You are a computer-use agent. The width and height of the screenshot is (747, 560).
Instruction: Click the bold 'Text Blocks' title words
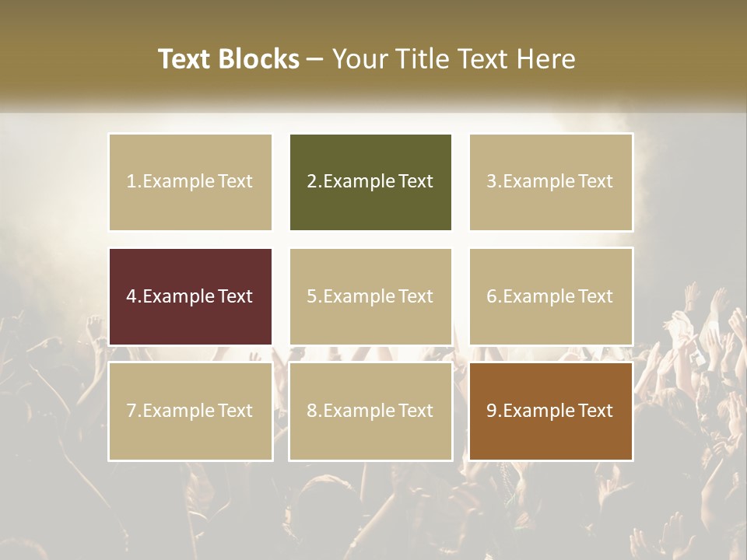coord(228,59)
